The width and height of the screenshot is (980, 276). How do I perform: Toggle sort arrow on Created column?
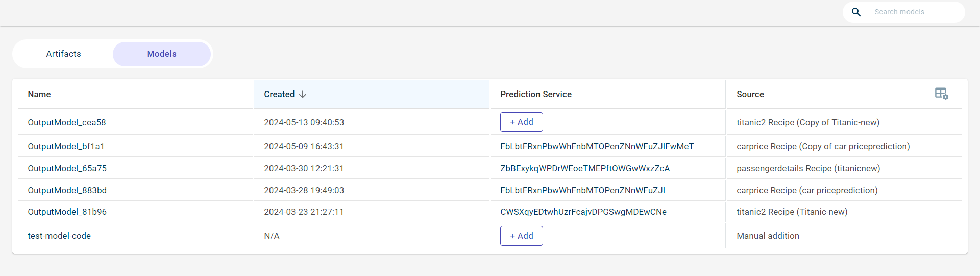tap(303, 94)
